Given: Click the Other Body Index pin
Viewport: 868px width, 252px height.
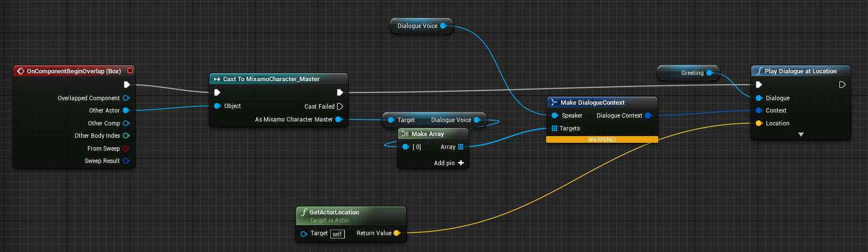Looking at the screenshot, I should (x=126, y=136).
